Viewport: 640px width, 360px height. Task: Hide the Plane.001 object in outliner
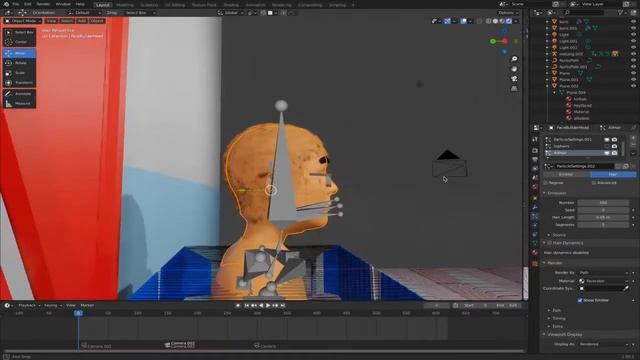(633, 80)
